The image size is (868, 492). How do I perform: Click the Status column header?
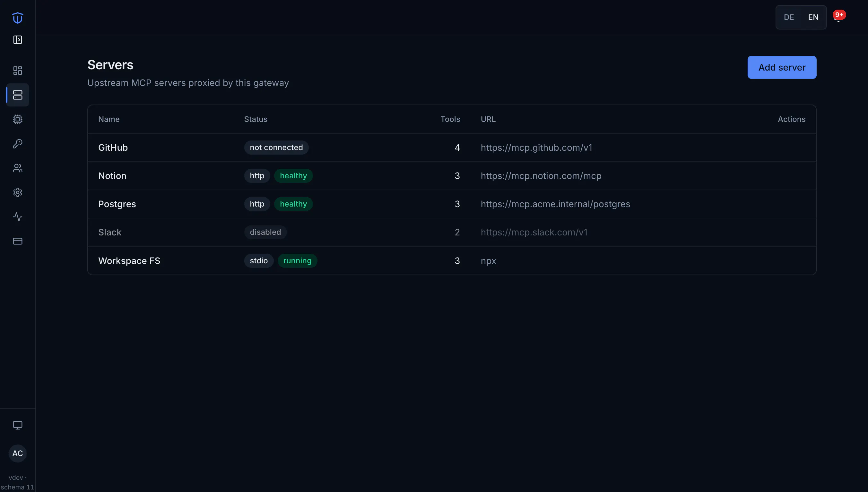tap(256, 119)
